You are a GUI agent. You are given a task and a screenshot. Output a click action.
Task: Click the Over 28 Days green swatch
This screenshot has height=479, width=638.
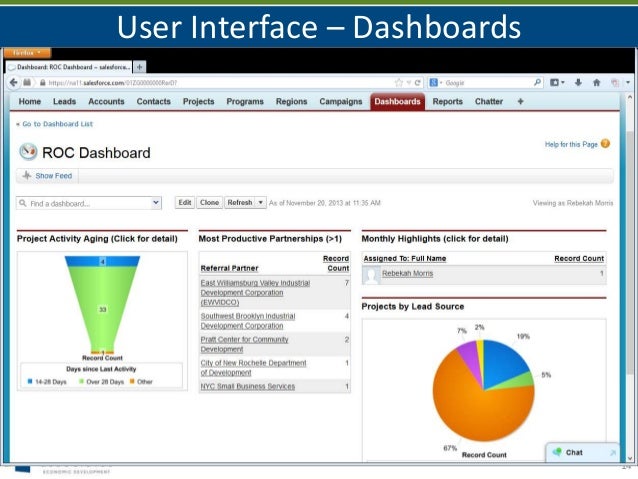tap(81, 381)
